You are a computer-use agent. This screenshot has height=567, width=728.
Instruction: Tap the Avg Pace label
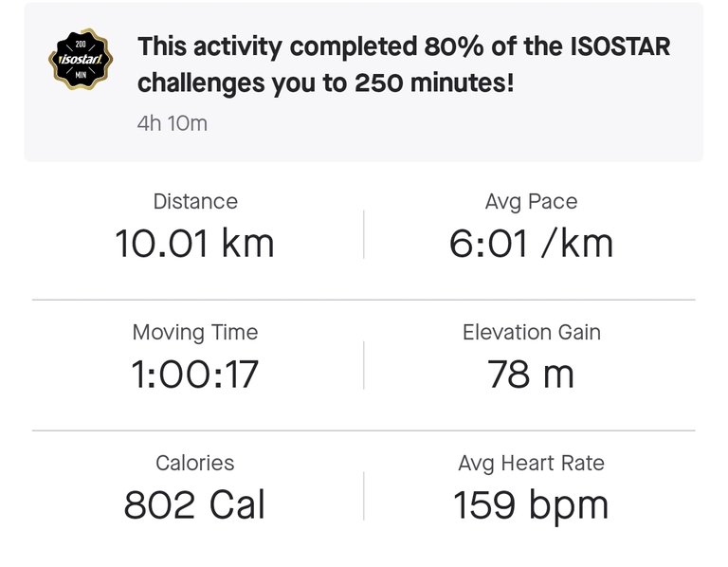pyautogui.click(x=532, y=202)
